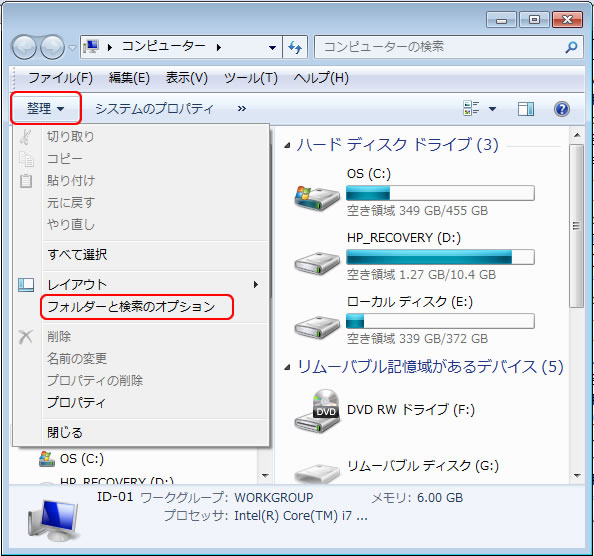The width and height of the screenshot is (594, 556).
Task: Select the DVD RW drive (F:) icon
Action: 317,411
